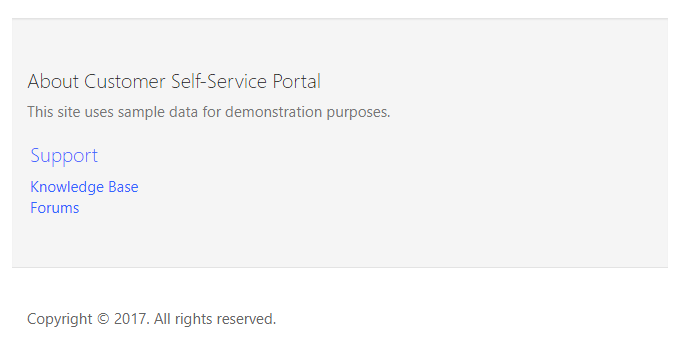Image resolution: width=680 pixels, height=362 pixels.
Task: Click 'All rights reserved.' text
Action: tap(215, 319)
